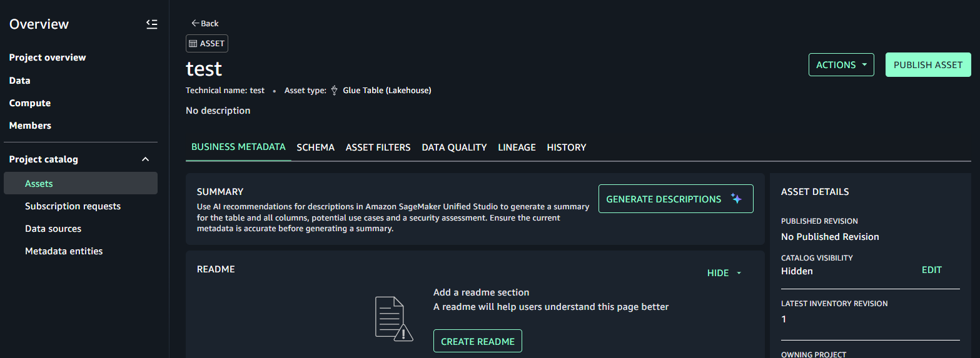Open the ACTIONS dropdown
The image size is (980, 358).
coord(841,65)
